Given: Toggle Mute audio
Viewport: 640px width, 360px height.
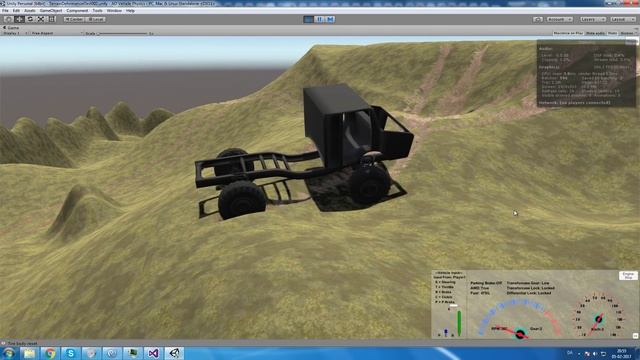Looking at the screenshot, I should tap(595, 33).
